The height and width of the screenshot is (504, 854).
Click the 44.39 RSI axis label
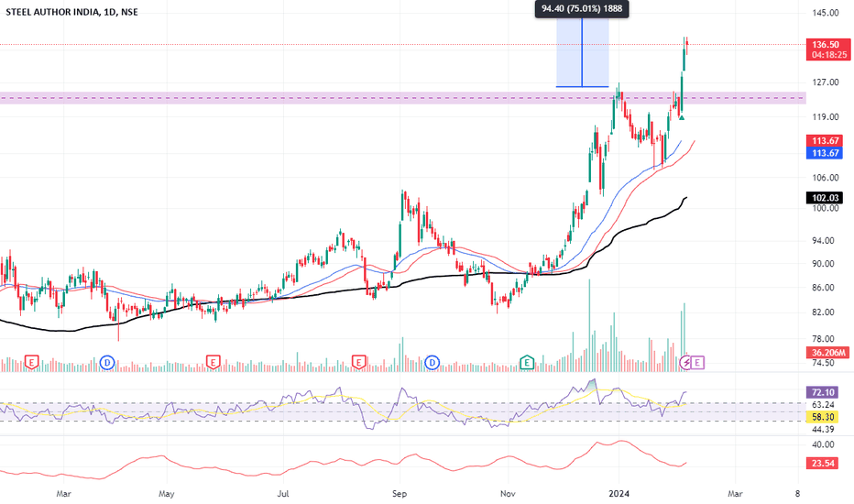coord(823,430)
